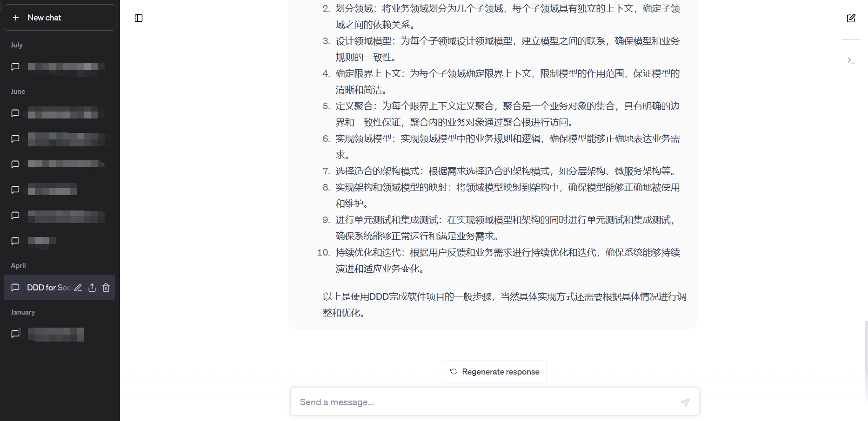
Task: Share the DDD for Soc chat
Action: (92, 288)
